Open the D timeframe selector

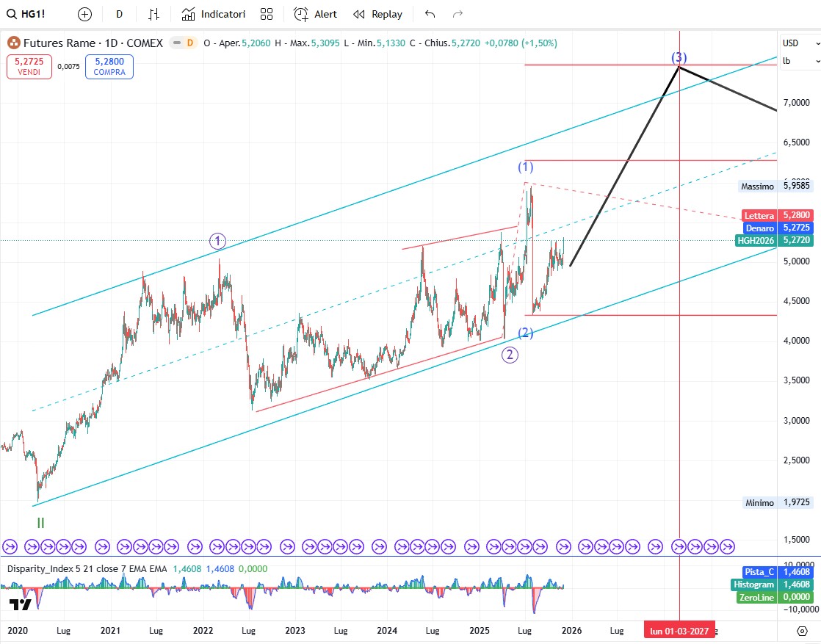pyautogui.click(x=120, y=14)
